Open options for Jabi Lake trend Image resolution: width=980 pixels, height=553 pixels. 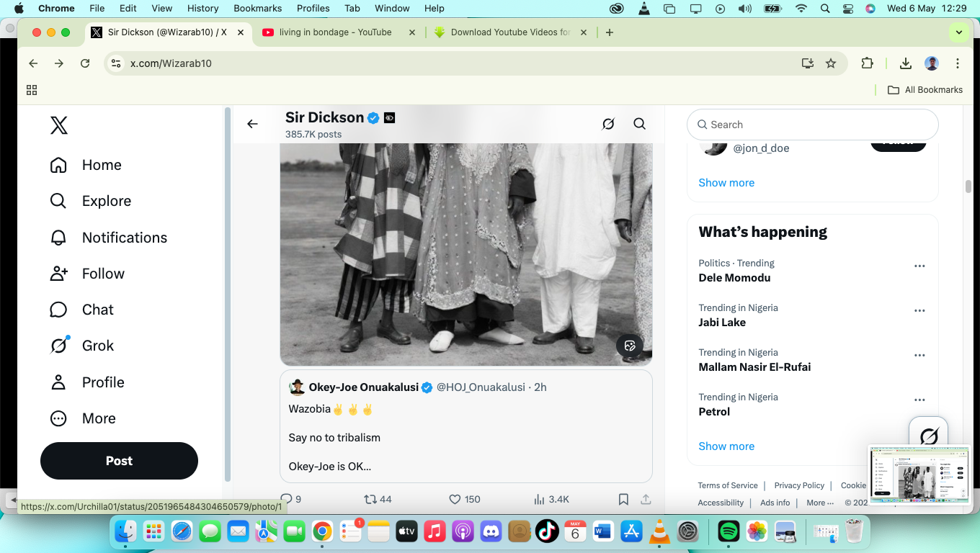(919, 310)
